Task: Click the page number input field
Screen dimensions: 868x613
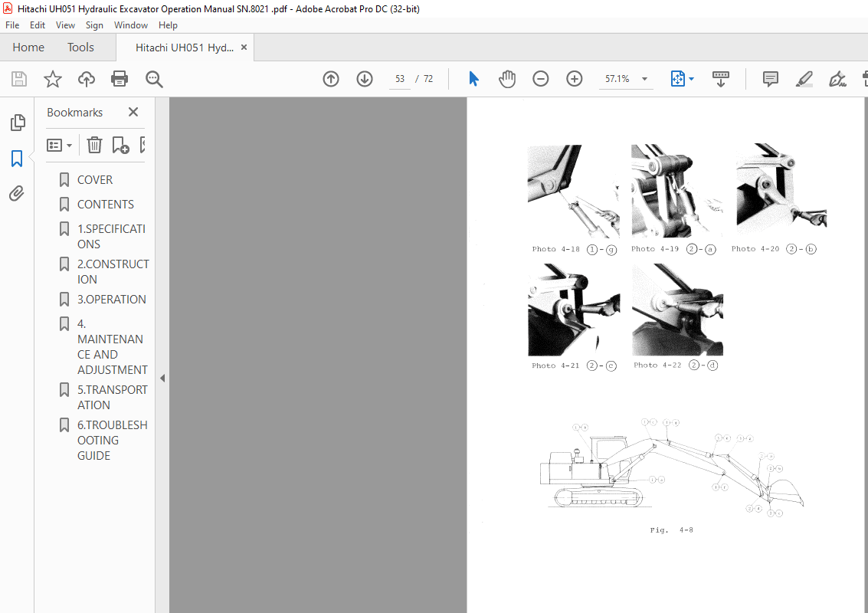Action: pyautogui.click(x=399, y=78)
